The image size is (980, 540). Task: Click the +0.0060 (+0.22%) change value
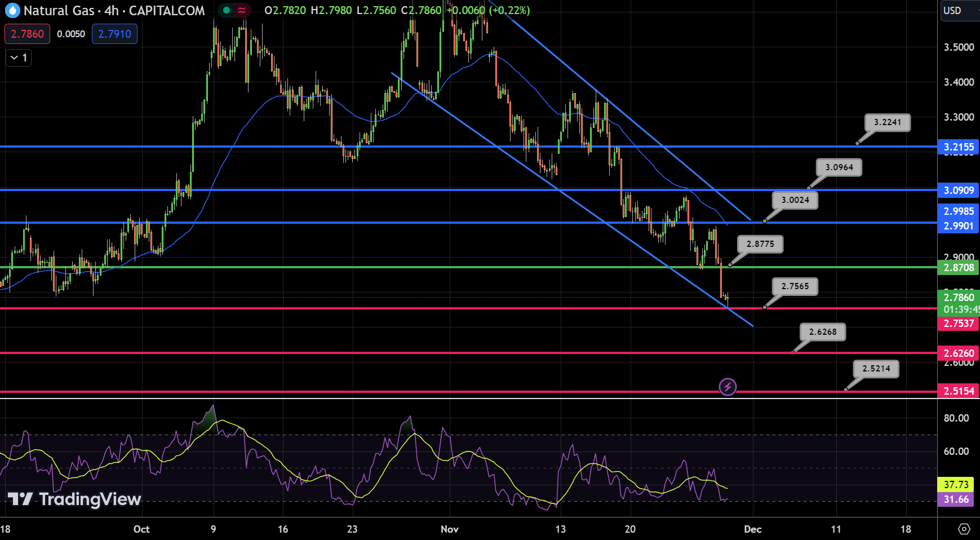488,10
